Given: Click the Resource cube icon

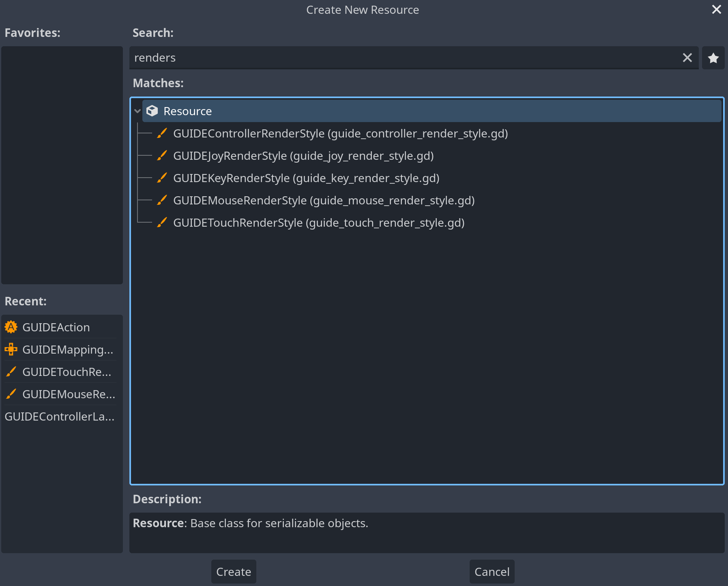Looking at the screenshot, I should coord(152,111).
